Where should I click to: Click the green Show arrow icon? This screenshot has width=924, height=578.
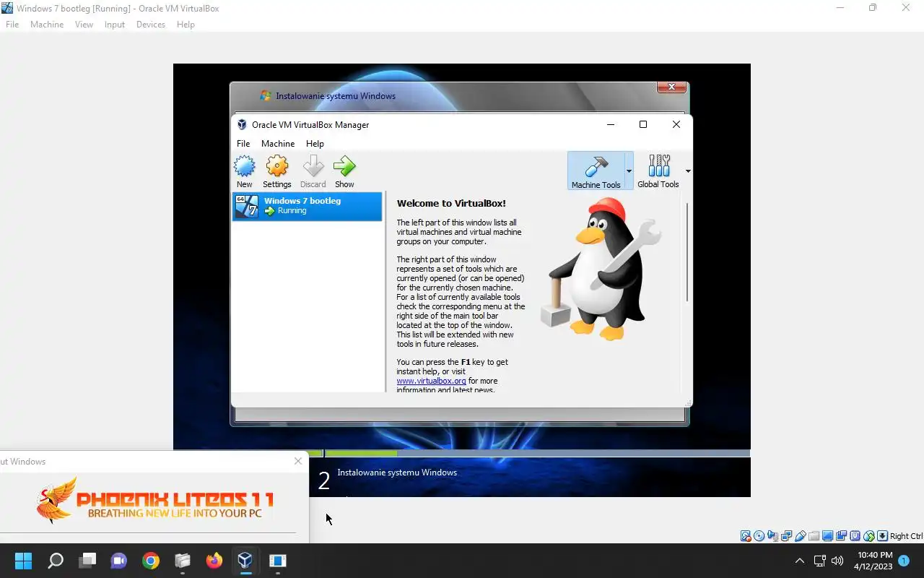[344, 167]
